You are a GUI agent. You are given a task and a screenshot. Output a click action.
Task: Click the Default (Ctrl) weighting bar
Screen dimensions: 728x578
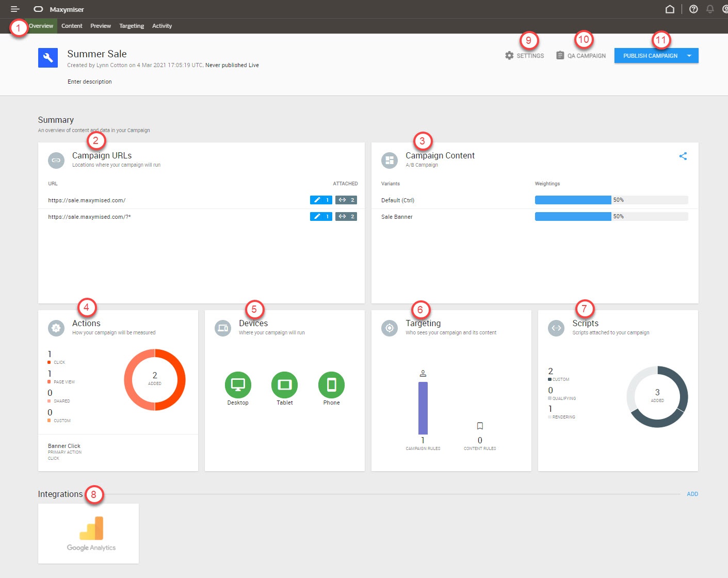611,200
